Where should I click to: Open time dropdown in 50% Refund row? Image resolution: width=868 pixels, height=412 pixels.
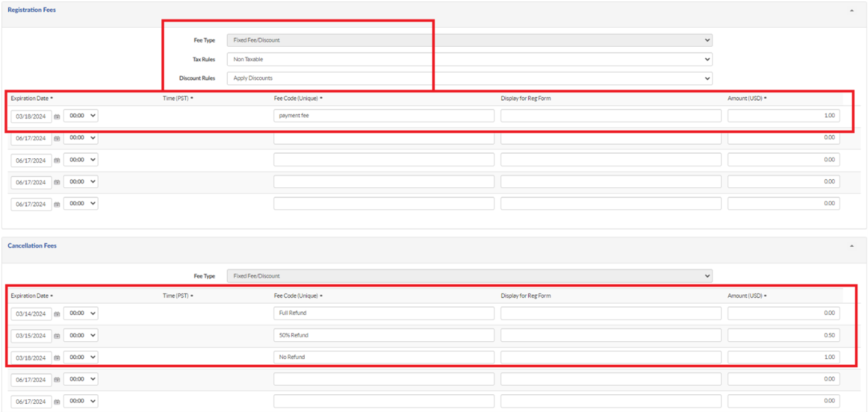click(x=81, y=335)
